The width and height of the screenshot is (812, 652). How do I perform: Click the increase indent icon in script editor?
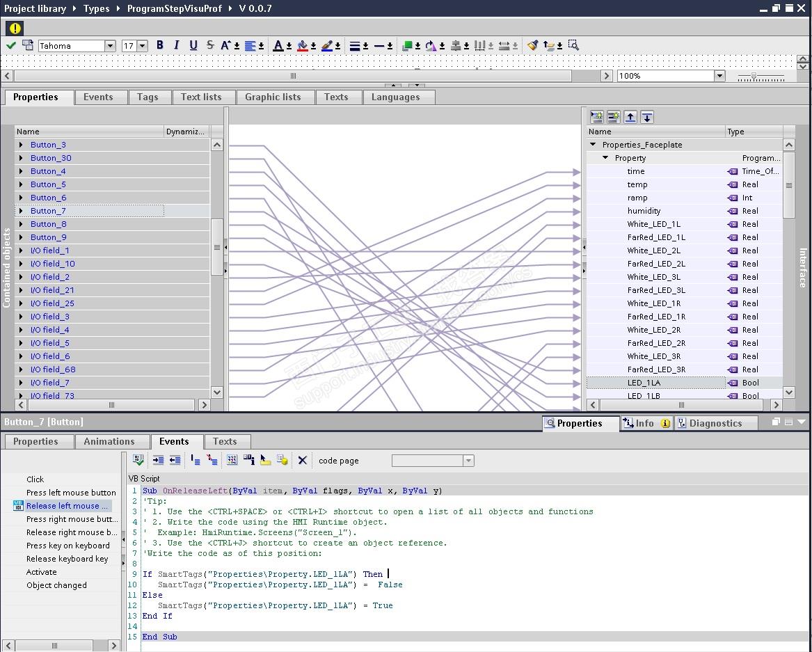[x=158, y=460]
